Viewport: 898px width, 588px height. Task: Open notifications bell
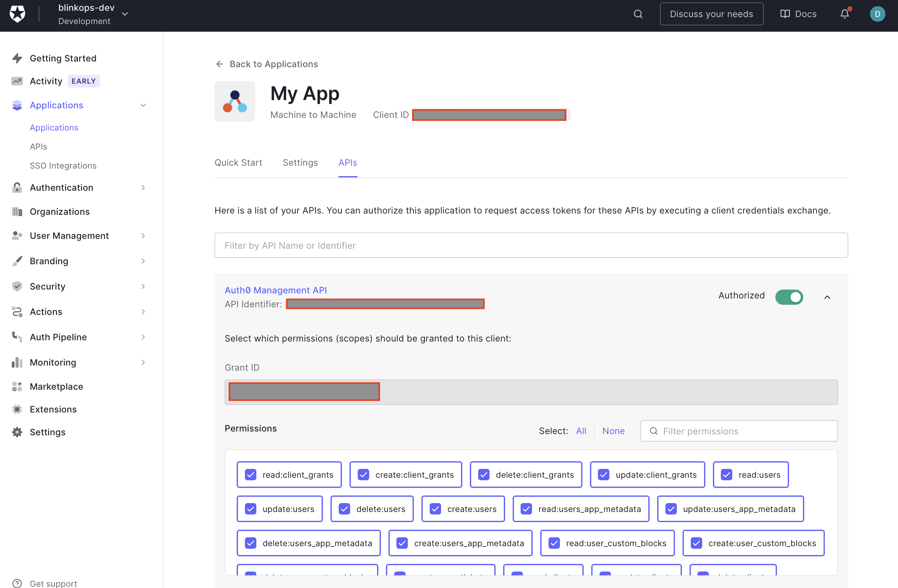pos(844,14)
